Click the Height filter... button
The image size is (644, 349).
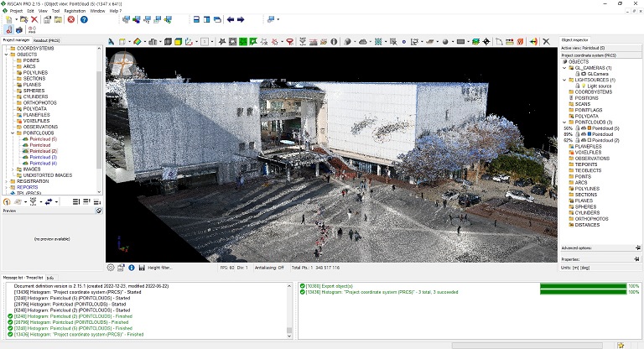click(160, 268)
